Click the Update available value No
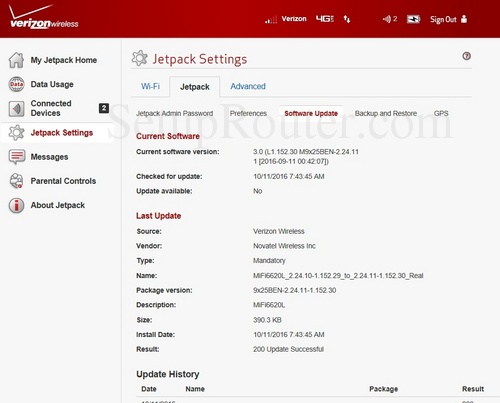The height and width of the screenshot is (403, 500). click(258, 191)
